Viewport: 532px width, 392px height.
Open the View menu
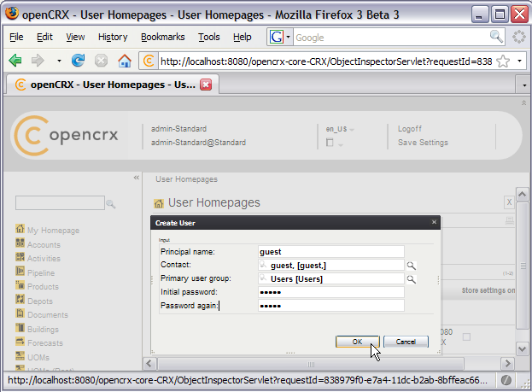75,37
